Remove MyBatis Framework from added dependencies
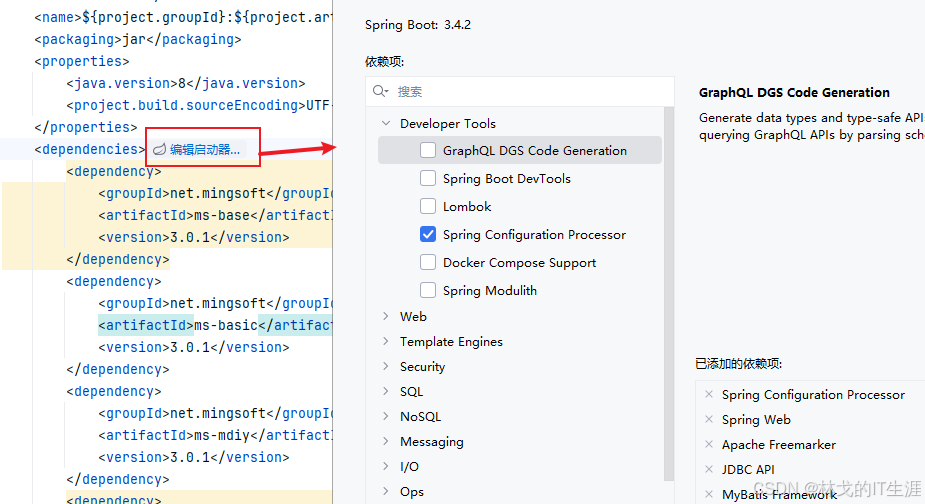 pos(709,494)
